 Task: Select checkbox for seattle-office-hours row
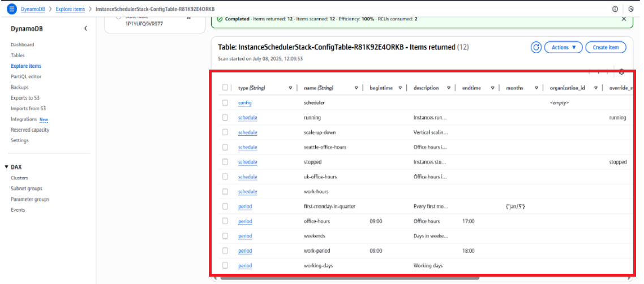coord(225,147)
